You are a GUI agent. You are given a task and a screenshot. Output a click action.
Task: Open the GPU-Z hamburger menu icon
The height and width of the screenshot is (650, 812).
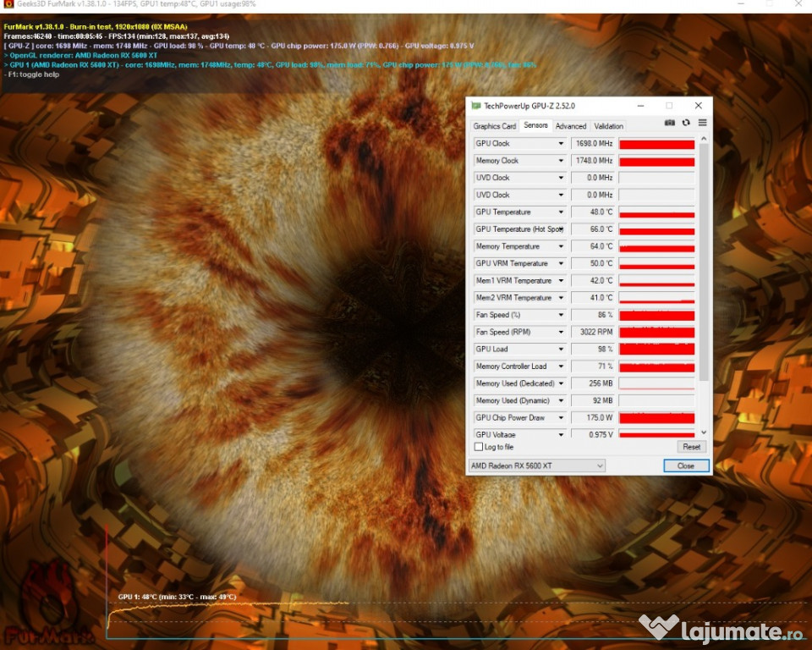coord(702,123)
